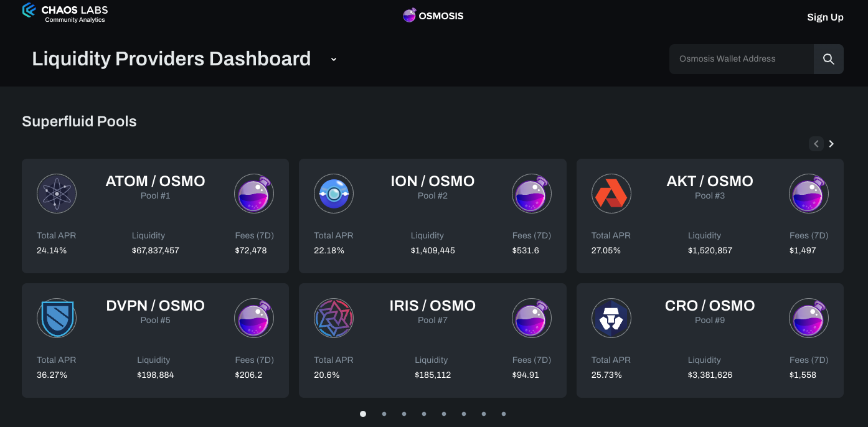868x427 pixels.
Task: Go to previous page of Superfluid Pools
Action: tap(816, 144)
